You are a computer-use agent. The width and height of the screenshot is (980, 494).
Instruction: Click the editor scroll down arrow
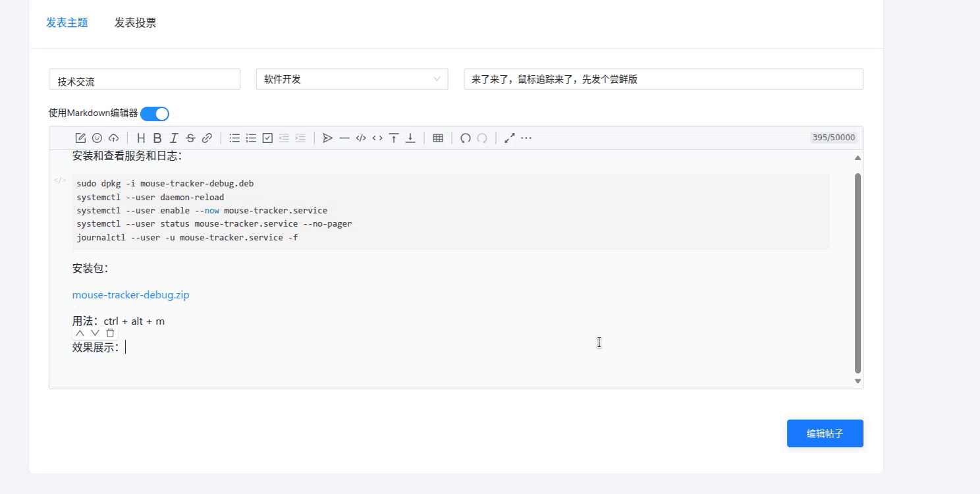pyautogui.click(x=857, y=381)
